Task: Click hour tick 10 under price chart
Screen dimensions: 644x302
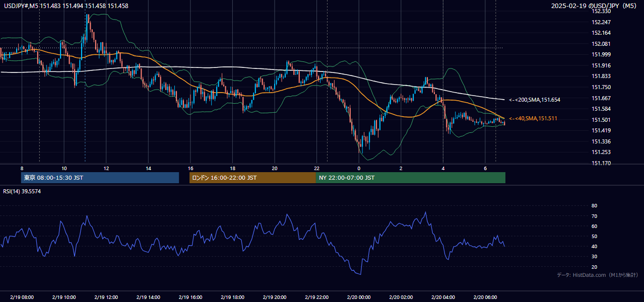Action: (64, 168)
